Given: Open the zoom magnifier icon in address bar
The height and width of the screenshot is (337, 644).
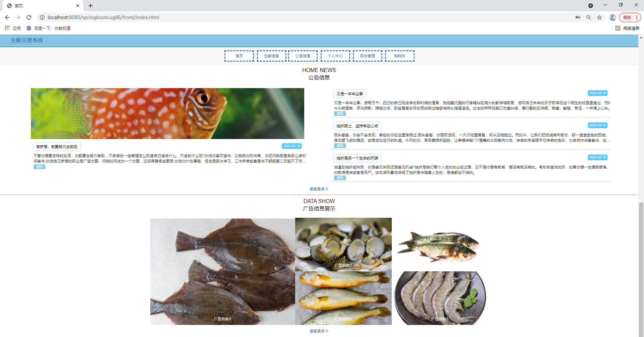Looking at the screenshot, I should 589,17.
